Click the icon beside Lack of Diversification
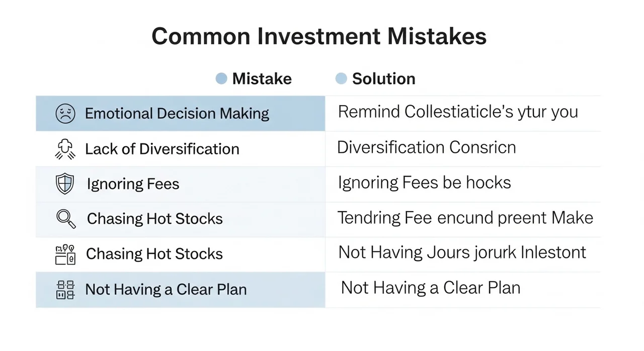Screen dimensions: 644x351 tap(65, 149)
